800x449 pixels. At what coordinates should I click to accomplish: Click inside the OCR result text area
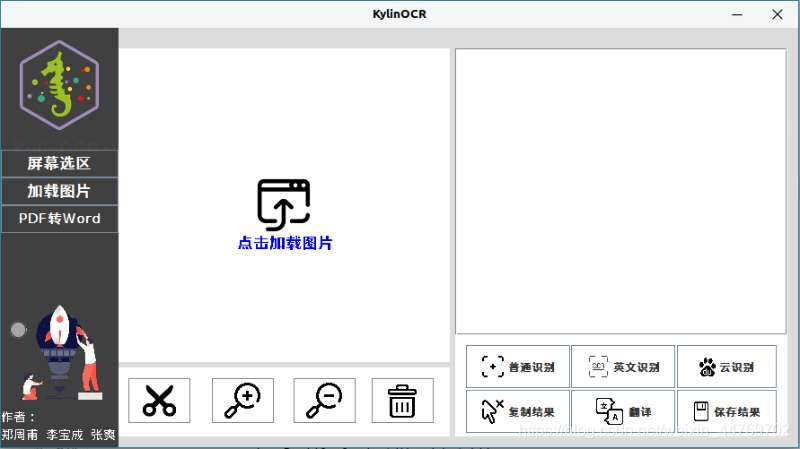point(620,191)
